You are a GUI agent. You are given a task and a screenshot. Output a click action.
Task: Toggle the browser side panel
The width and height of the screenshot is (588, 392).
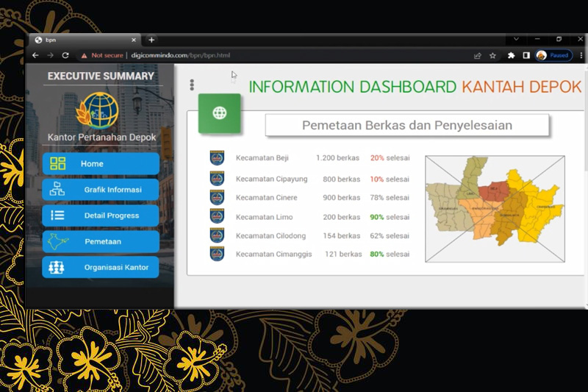click(526, 55)
